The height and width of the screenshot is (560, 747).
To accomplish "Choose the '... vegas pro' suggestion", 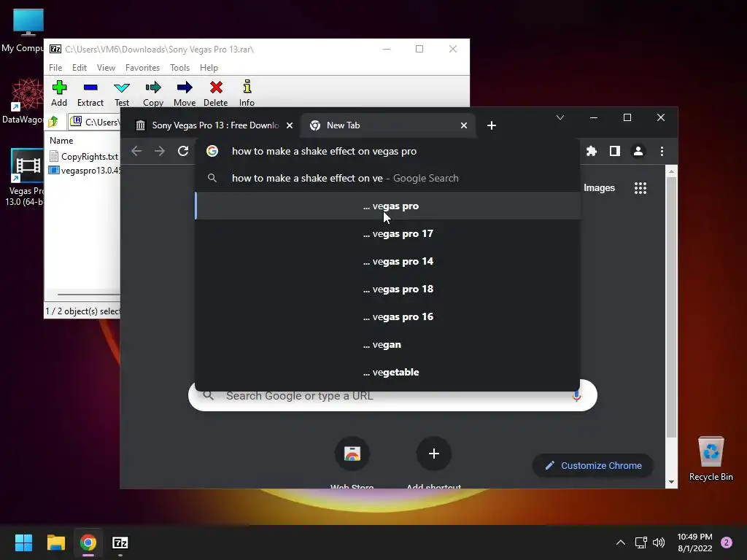I will 387,206.
